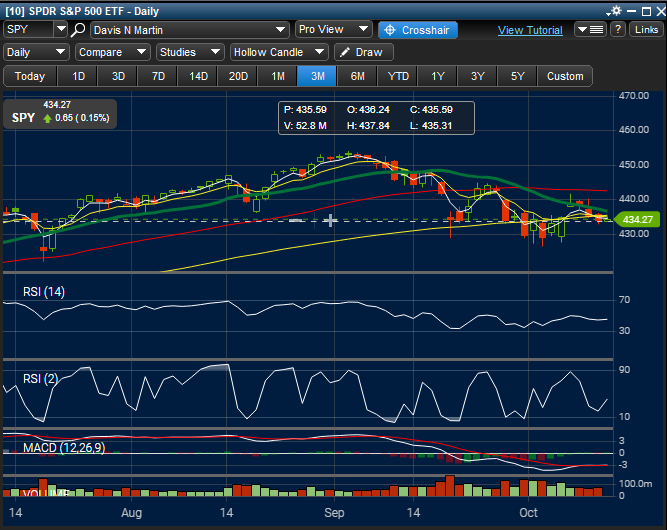
Task: Click the pencil Draw tool
Action: 364,52
